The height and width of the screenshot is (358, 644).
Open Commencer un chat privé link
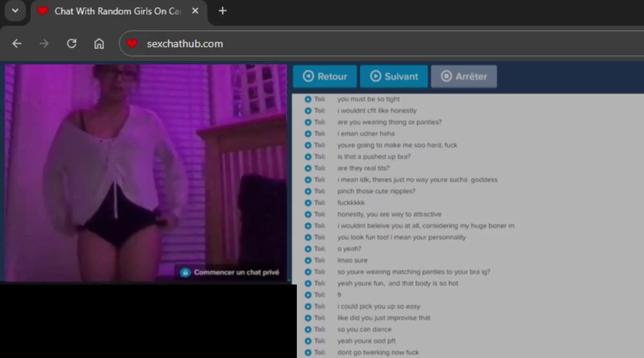(236, 272)
